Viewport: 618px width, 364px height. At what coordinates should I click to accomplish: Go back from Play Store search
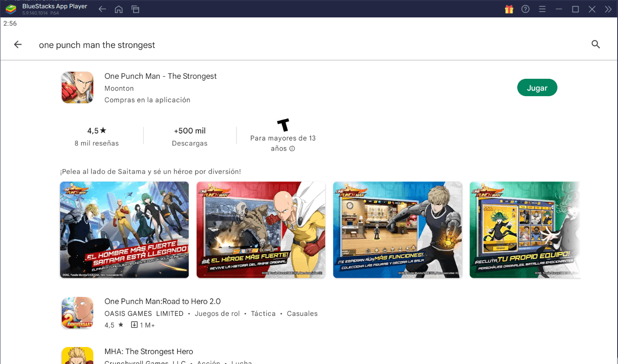tap(18, 44)
